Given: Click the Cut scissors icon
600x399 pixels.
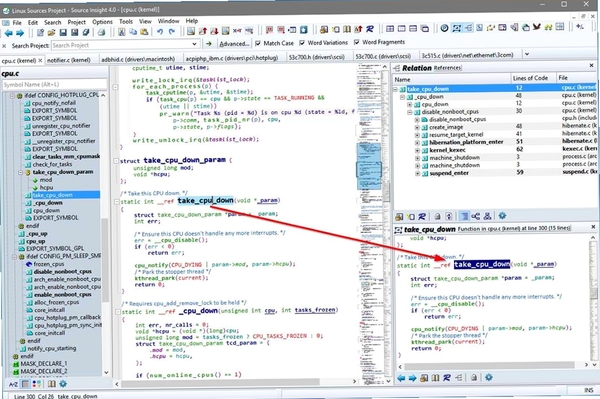Looking at the screenshot, I should pyautogui.click(x=121, y=32).
